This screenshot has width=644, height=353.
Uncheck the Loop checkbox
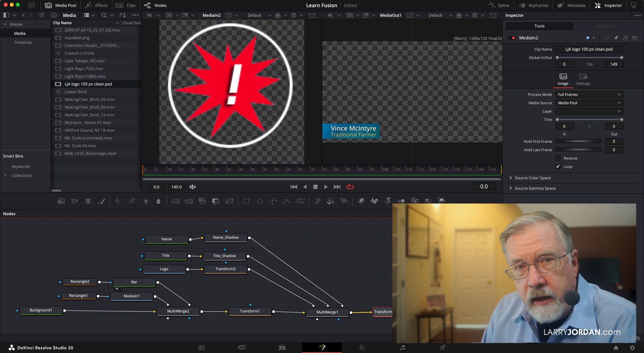[x=558, y=167]
